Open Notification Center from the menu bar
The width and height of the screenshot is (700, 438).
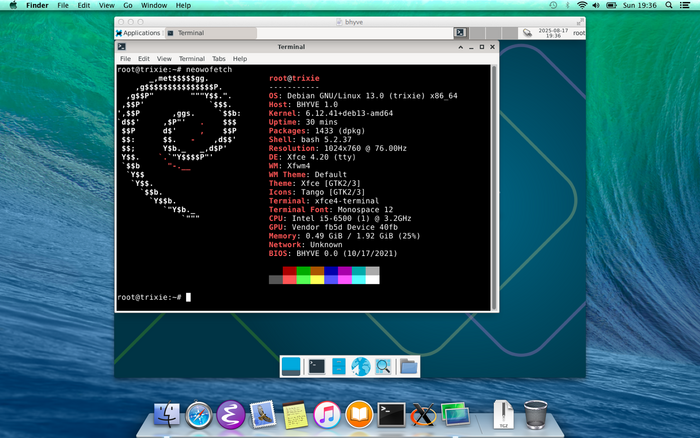[685, 5]
